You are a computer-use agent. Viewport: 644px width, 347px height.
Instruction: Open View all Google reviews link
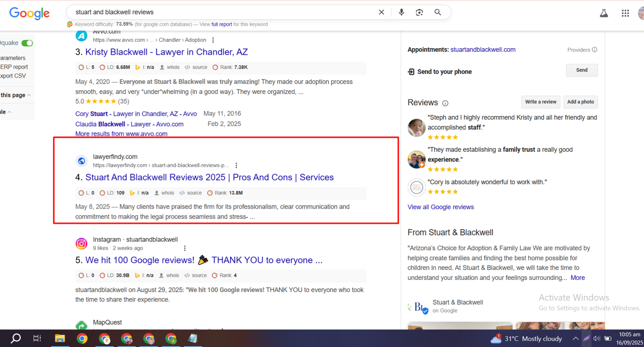tap(440, 207)
